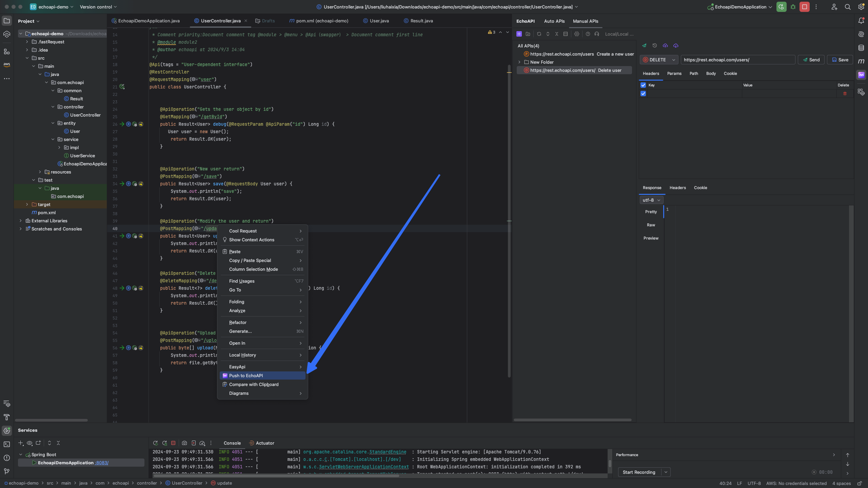This screenshot has height=488, width=868.
Task: Click the Debug bug icon in top toolbar
Action: point(793,7)
